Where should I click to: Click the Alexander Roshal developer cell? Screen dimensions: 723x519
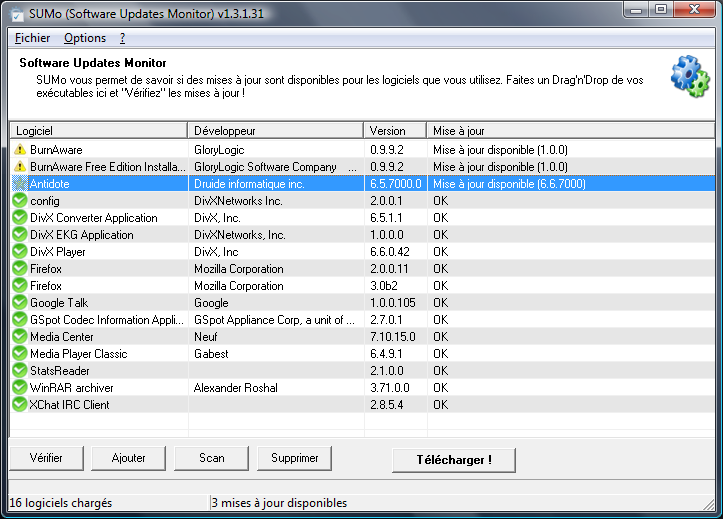pos(236,388)
